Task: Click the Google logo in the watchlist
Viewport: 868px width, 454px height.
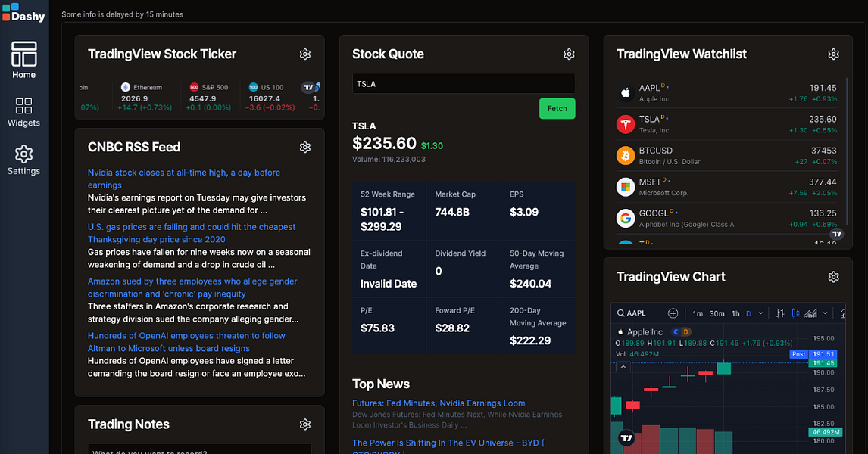Action: [x=626, y=219]
